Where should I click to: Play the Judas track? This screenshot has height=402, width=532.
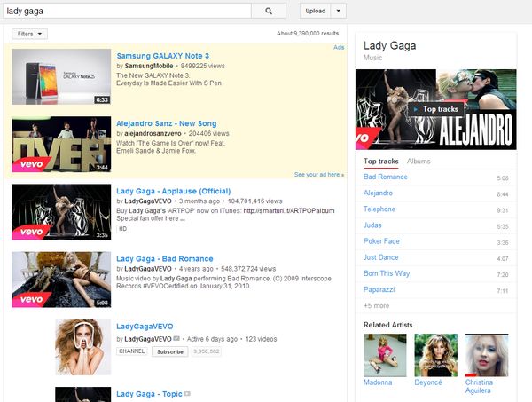pos(435,225)
